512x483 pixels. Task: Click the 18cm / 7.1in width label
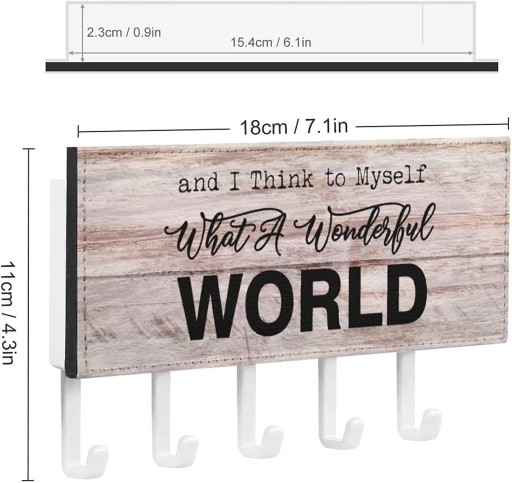click(294, 127)
